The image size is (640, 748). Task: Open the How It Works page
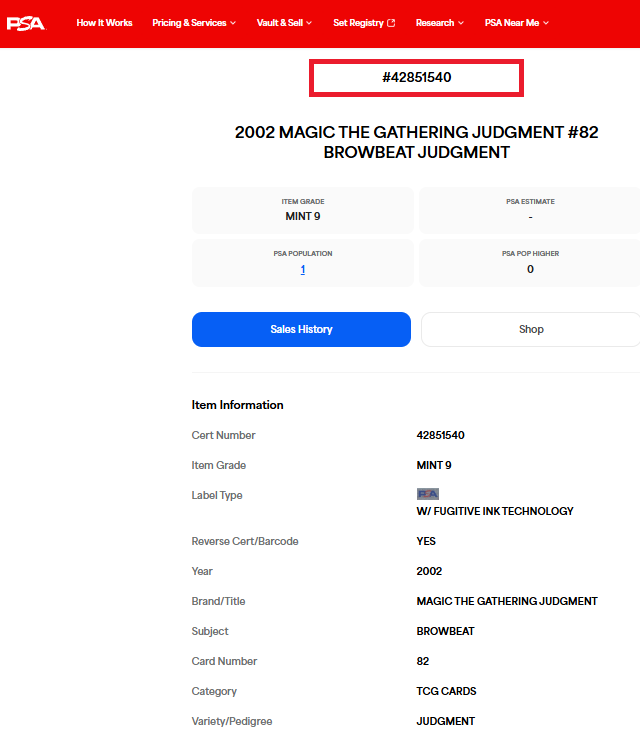pyautogui.click(x=104, y=23)
